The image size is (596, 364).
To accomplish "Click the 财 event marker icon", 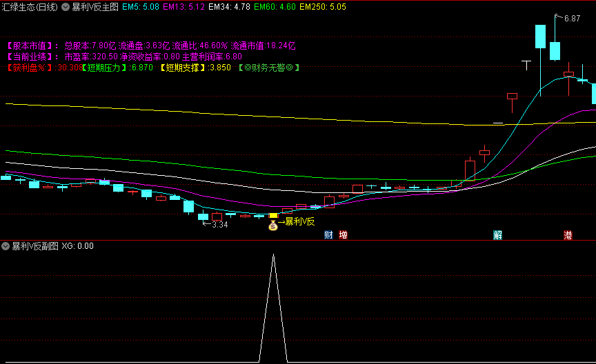I will pyautogui.click(x=328, y=235).
